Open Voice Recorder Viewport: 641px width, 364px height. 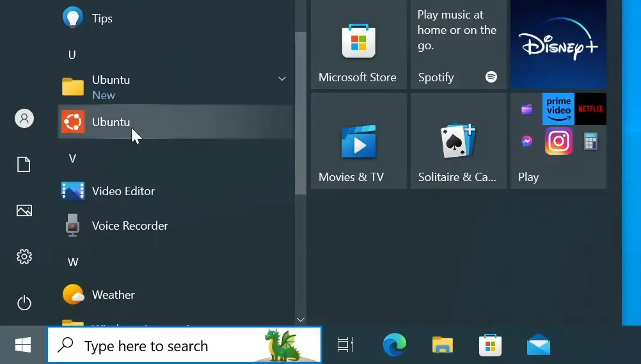176,225
